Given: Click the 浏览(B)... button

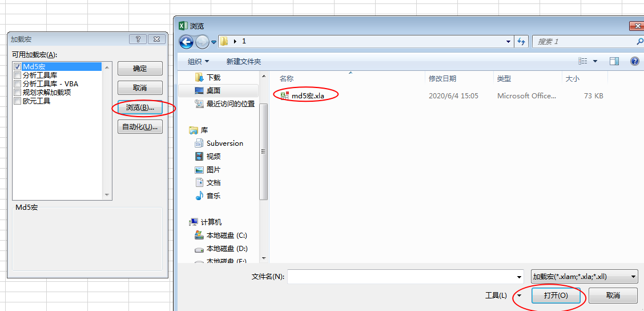Looking at the screenshot, I should 140,107.
